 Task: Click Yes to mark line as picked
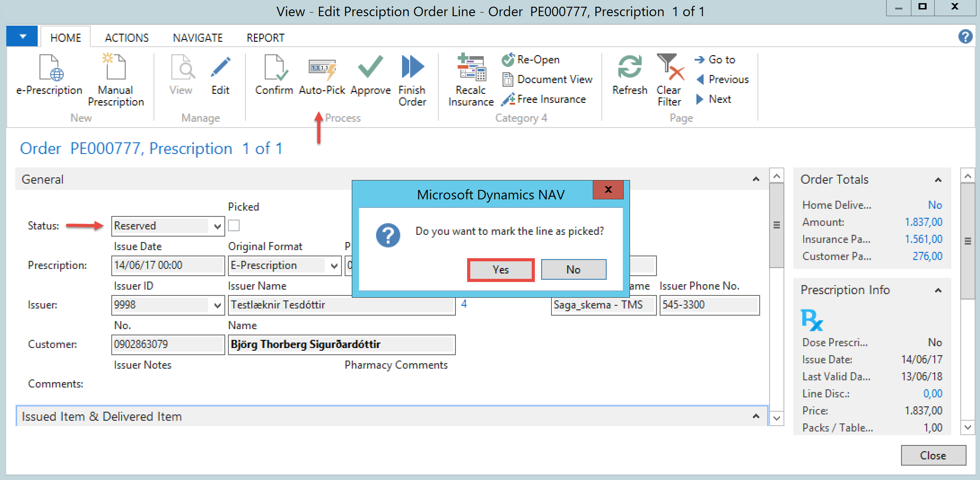point(501,270)
